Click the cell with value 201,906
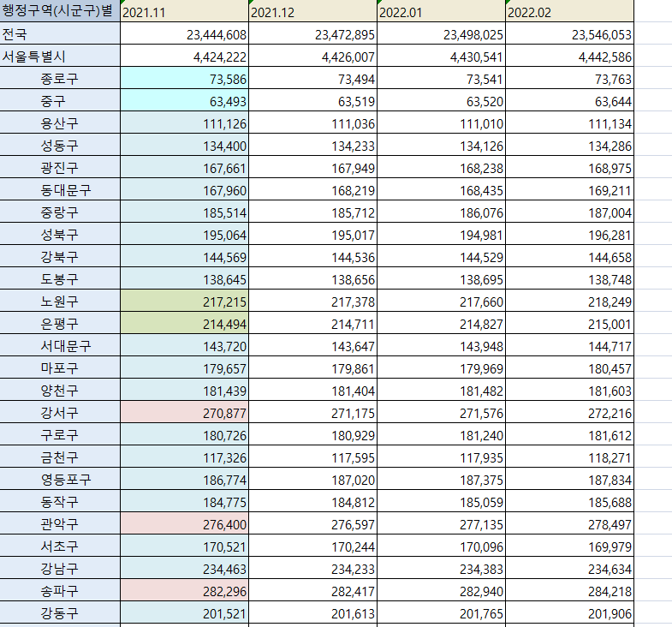This screenshot has width=672, height=627. point(570,612)
